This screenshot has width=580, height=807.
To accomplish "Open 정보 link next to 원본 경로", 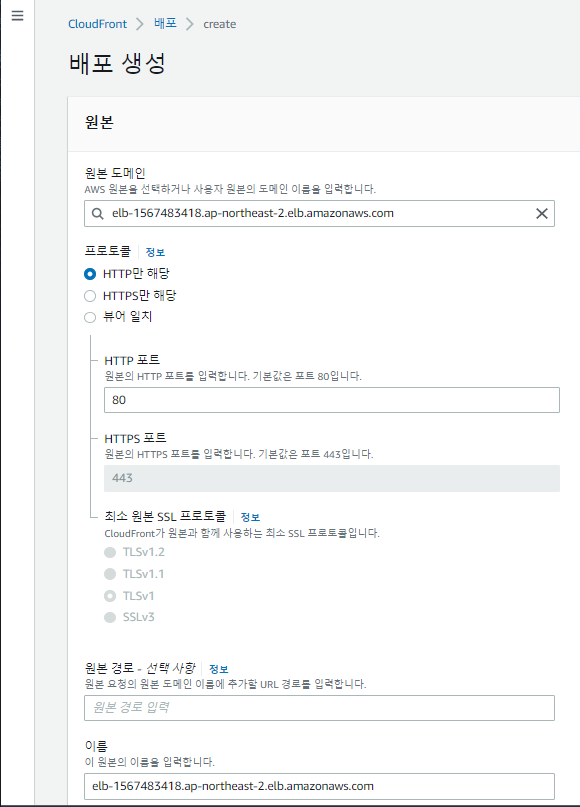I will (x=218, y=669).
